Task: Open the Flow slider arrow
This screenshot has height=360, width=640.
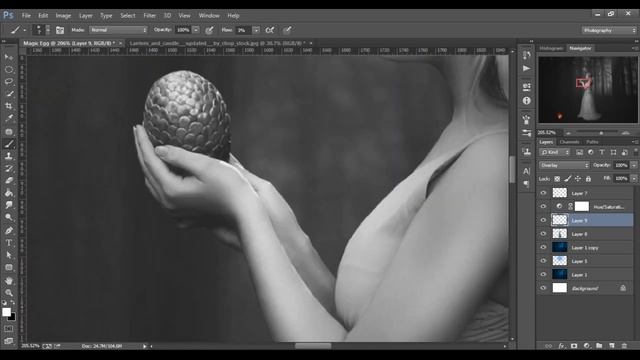Action: [256, 30]
